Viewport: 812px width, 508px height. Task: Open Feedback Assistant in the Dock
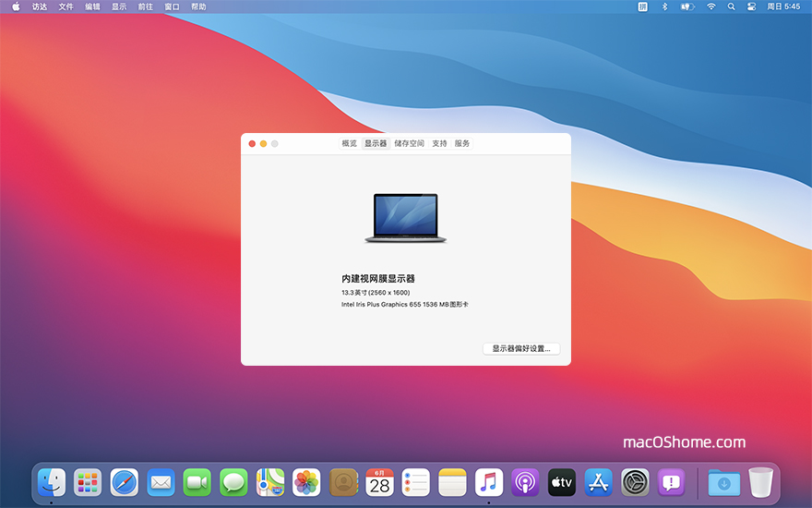click(x=672, y=482)
